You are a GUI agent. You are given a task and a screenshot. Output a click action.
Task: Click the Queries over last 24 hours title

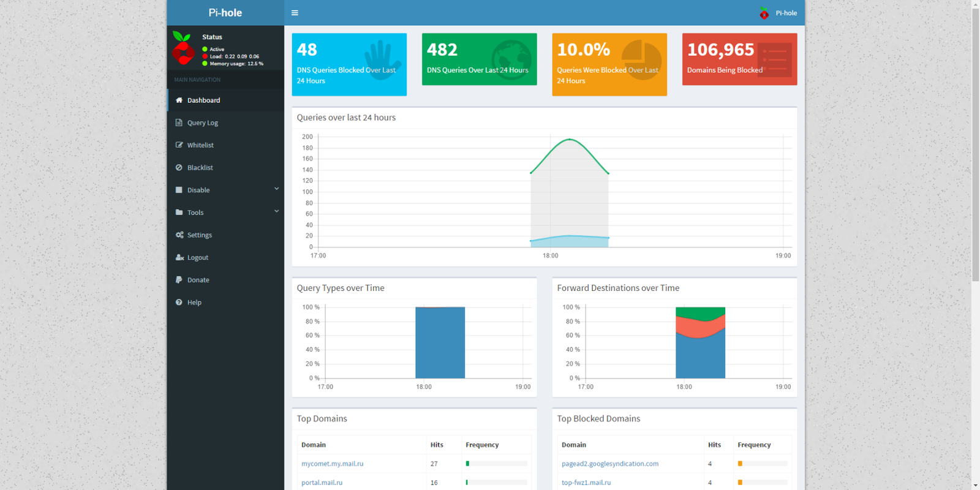tap(346, 118)
